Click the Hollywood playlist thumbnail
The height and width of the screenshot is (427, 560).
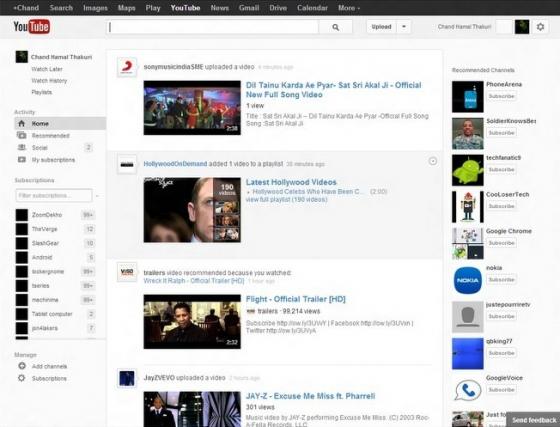tap(192, 210)
